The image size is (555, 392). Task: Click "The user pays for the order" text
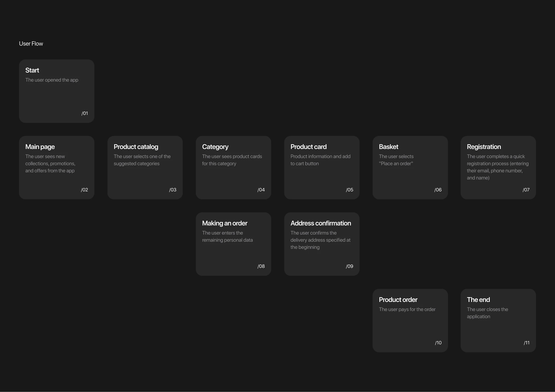pyautogui.click(x=407, y=309)
